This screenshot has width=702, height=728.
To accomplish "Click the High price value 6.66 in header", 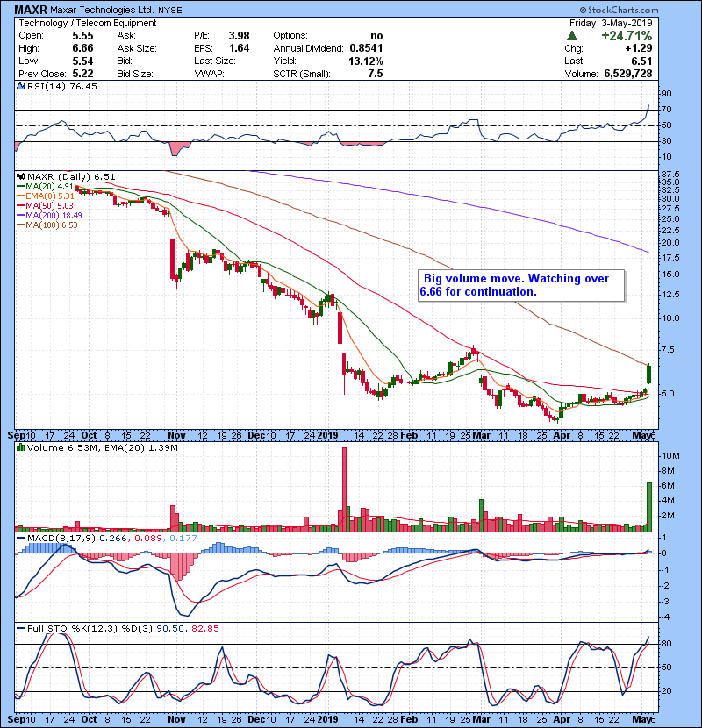I will pos(82,48).
